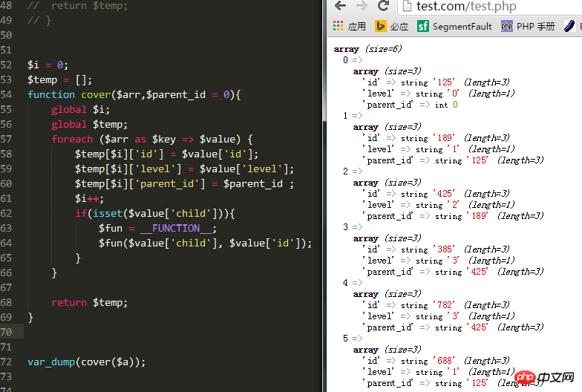This screenshot has height=392, width=582.
Task: Click the id value '125' in output
Action: pyautogui.click(x=444, y=82)
